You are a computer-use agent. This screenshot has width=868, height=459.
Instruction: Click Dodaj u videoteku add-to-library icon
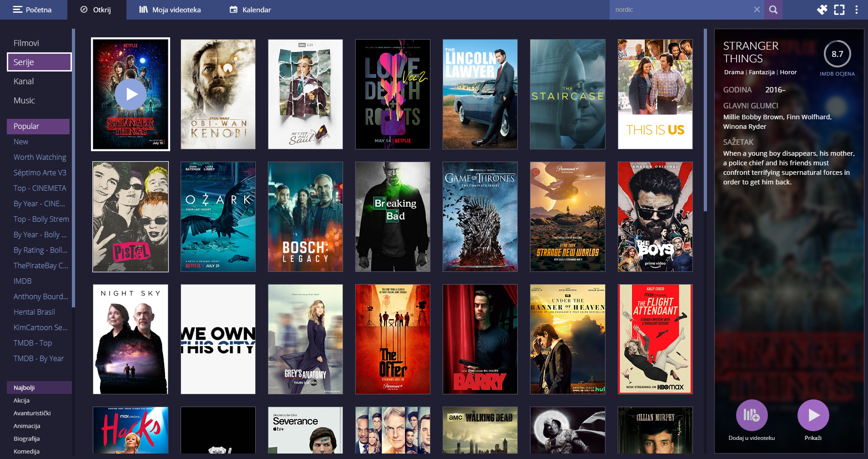tap(752, 415)
